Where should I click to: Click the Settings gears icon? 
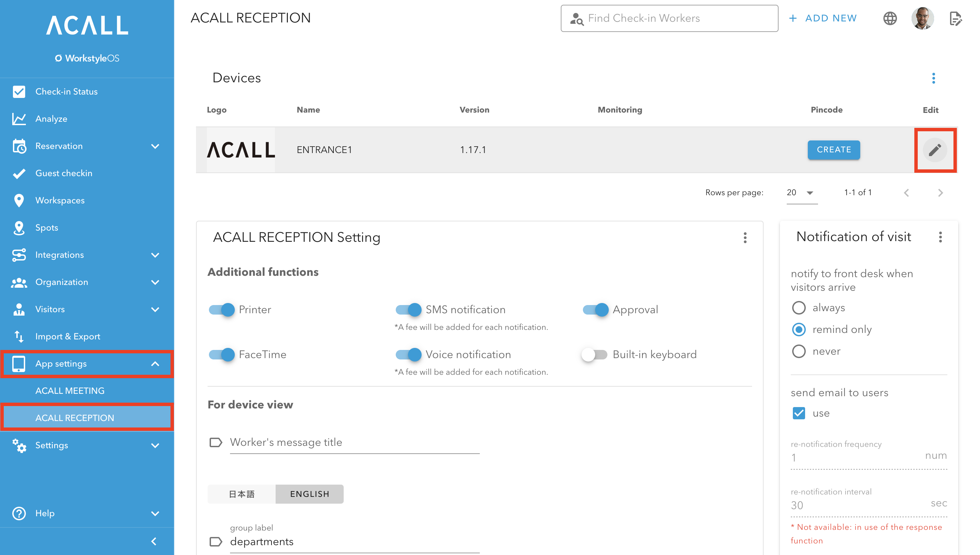pyautogui.click(x=19, y=445)
